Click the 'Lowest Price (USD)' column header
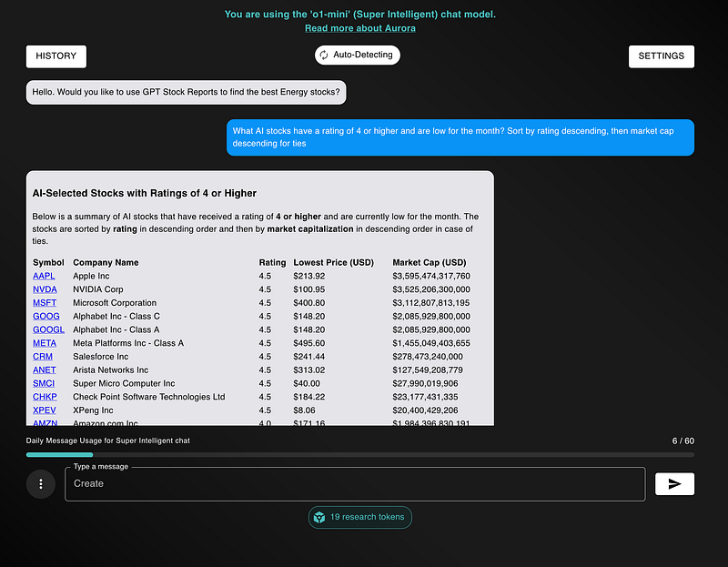This screenshot has height=567, width=728. pos(333,262)
